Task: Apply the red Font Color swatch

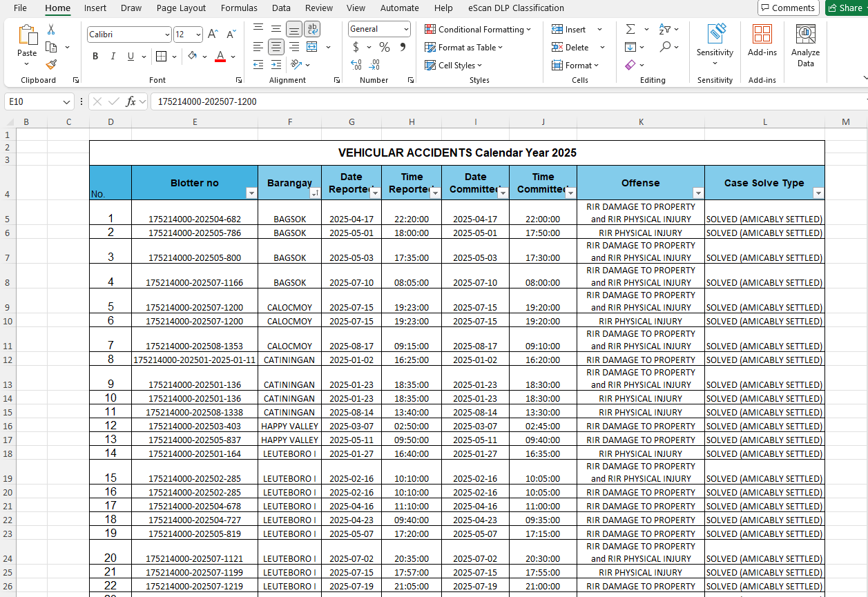Action: click(x=220, y=57)
